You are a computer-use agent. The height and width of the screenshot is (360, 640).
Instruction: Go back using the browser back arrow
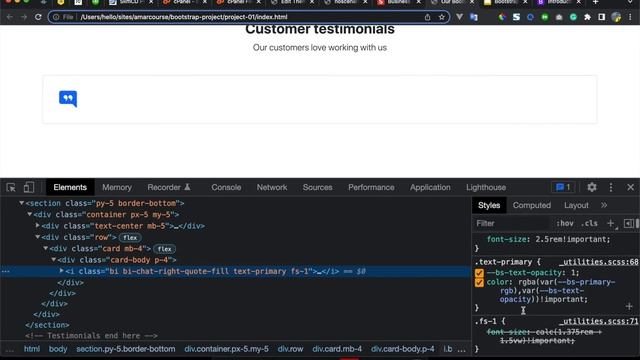10,17
